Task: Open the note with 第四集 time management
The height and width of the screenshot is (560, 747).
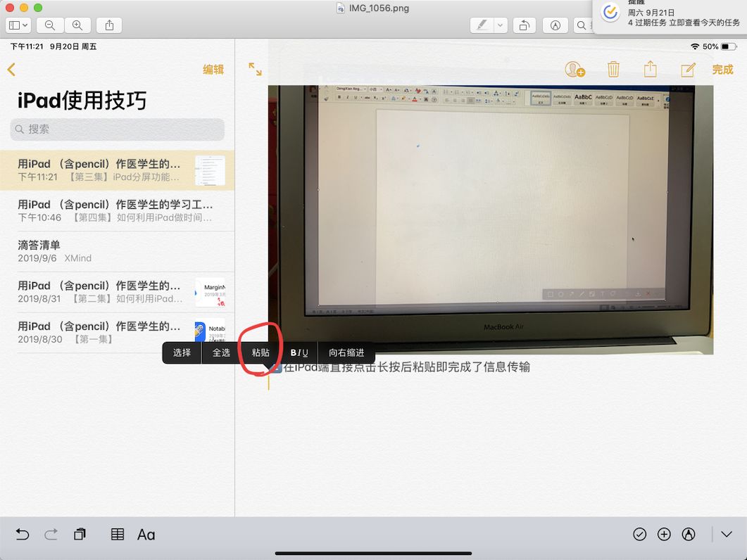Action: (117, 210)
